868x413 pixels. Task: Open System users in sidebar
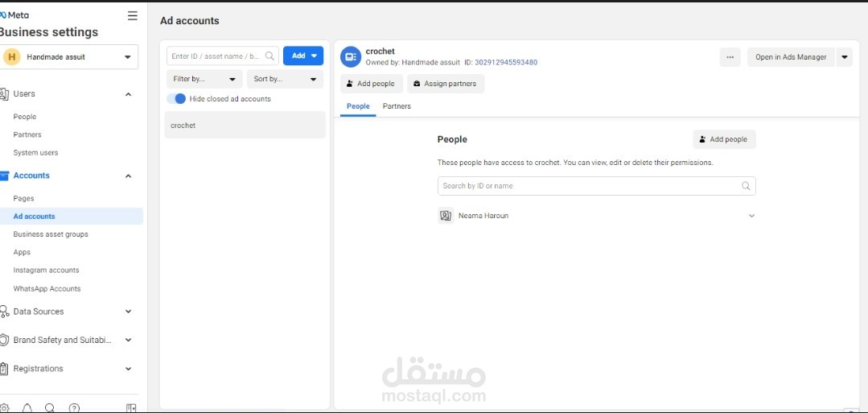[x=35, y=152]
